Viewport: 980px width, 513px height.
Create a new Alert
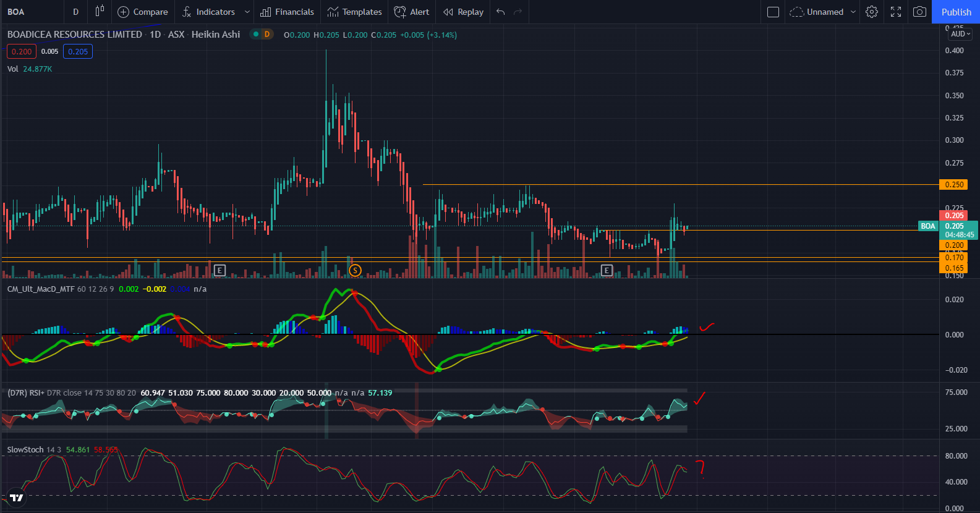click(412, 12)
